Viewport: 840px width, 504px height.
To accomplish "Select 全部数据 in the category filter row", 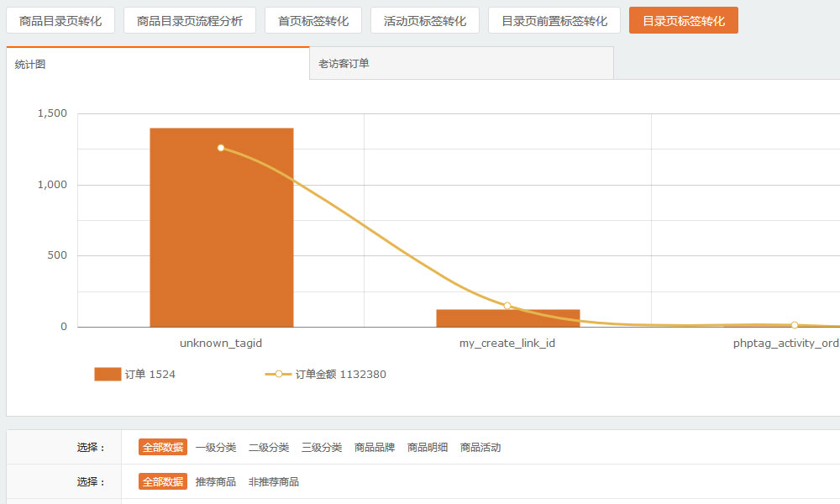I will [x=163, y=447].
